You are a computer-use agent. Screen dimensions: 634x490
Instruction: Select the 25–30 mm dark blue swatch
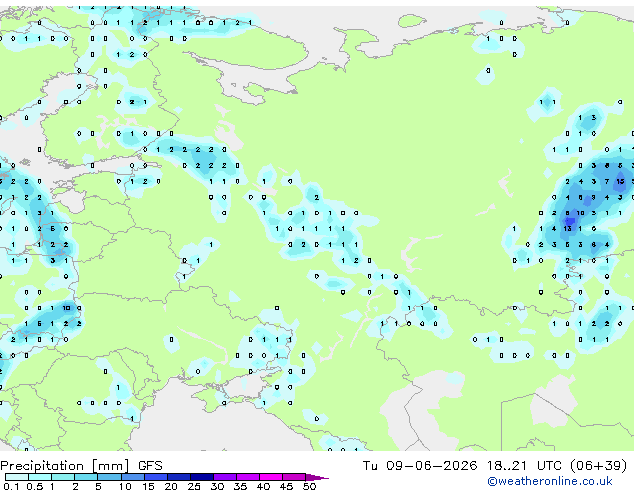pyautogui.click(x=201, y=477)
